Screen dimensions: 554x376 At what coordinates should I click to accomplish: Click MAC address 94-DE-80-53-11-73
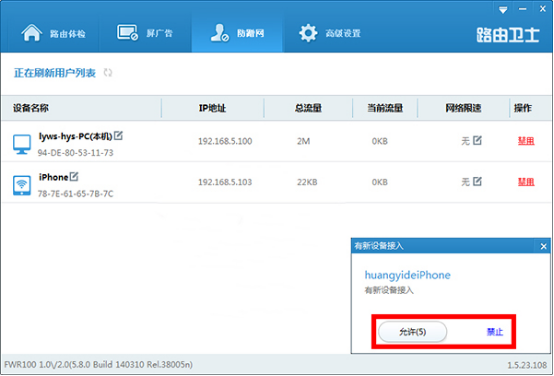tap(76, 153)
